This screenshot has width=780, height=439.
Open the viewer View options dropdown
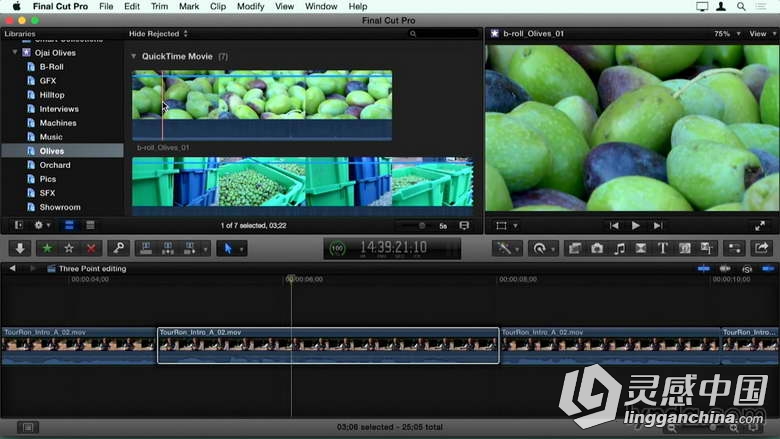click(763, 34)
